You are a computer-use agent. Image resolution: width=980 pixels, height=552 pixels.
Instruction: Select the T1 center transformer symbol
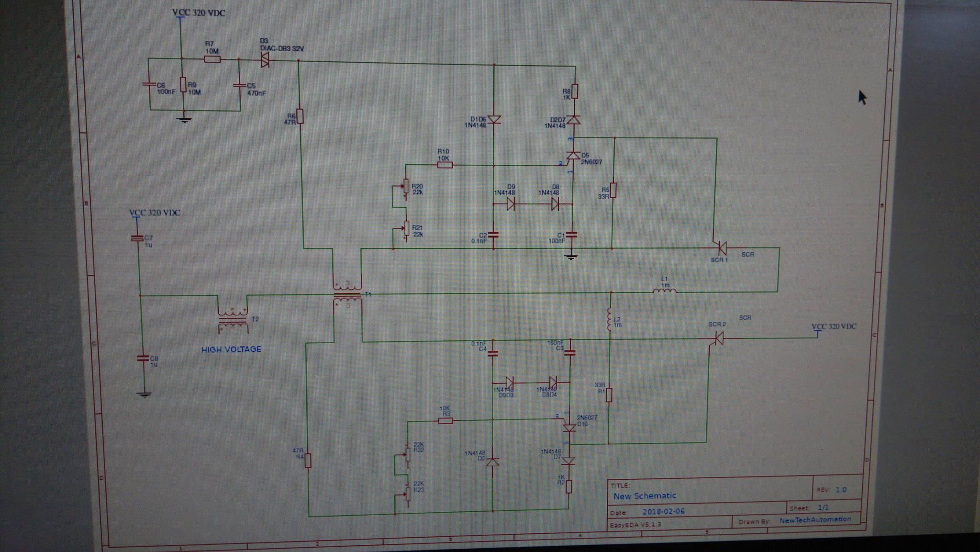(x=348, y=293)
